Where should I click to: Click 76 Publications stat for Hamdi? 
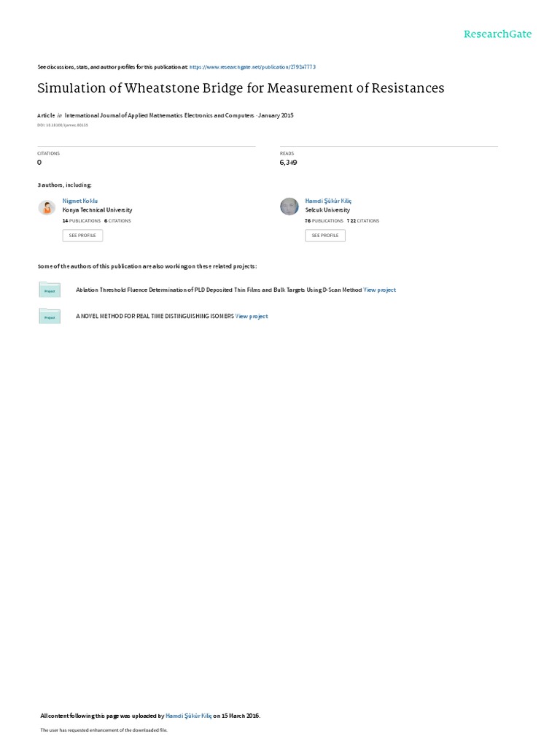tap(324, 221)
